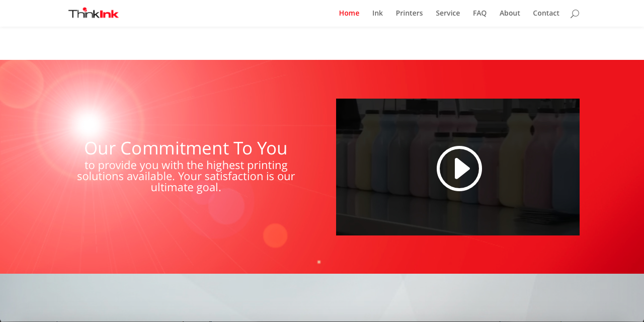Go to the Home menu item
Image resolution: width=644 pixels, height=322 pixels.
[349, 13]
